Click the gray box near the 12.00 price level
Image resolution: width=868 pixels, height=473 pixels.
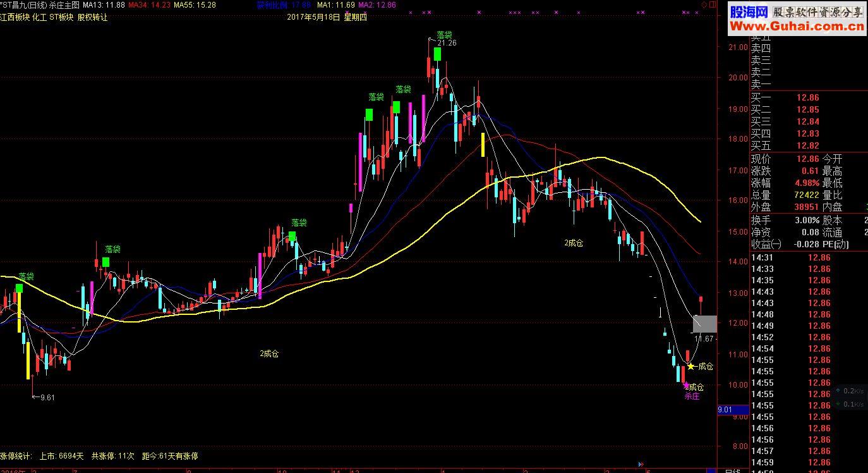pyautogui.click(x=705, y=324)
